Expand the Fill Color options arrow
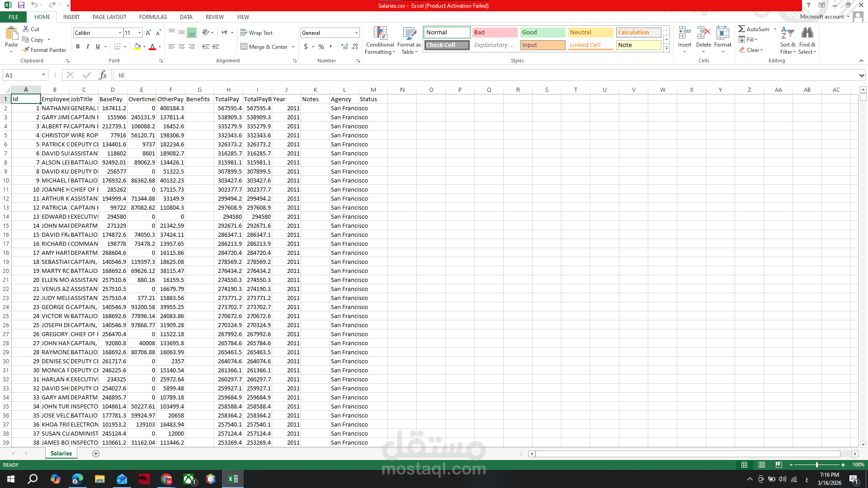Viewport: 868px width, 488px height. [x=144, y=47]
